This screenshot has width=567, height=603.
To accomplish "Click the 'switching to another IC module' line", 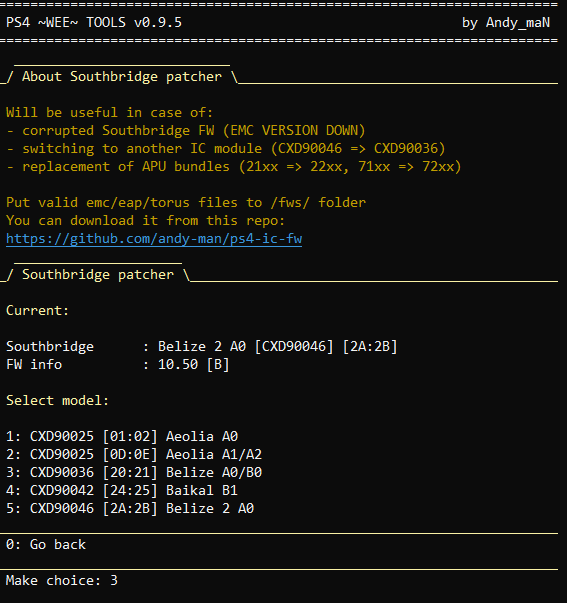I will 225,149.
